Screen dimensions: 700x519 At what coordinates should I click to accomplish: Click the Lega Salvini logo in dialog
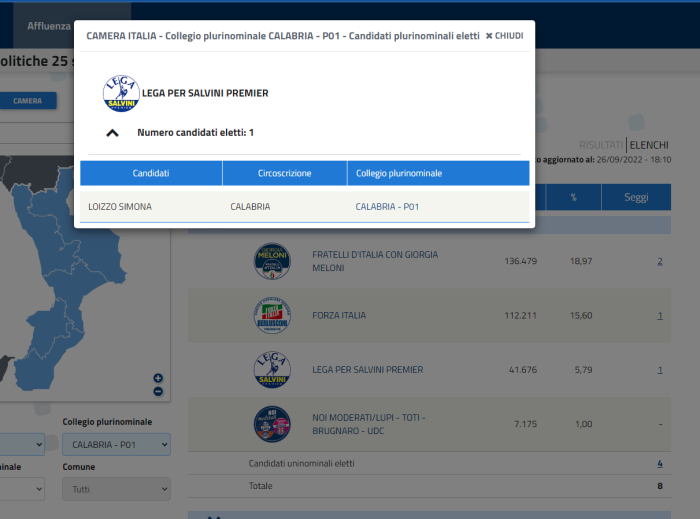(x=121, y=93)
